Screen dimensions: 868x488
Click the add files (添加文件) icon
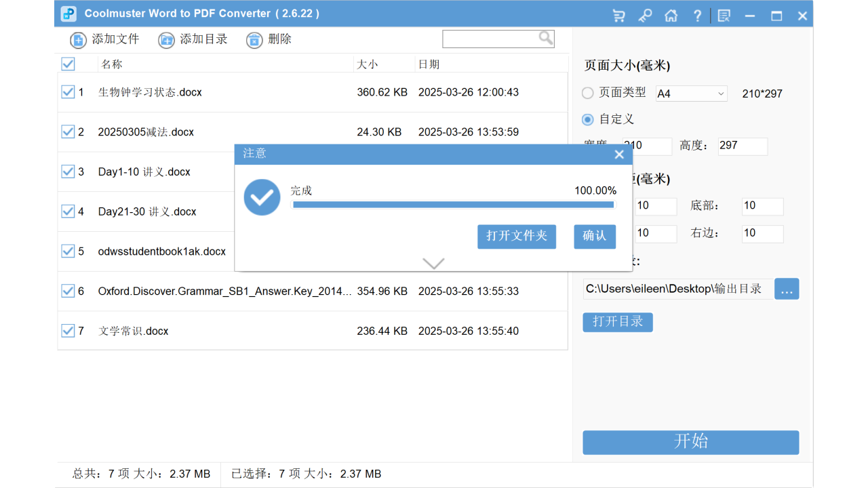(78, 40)
